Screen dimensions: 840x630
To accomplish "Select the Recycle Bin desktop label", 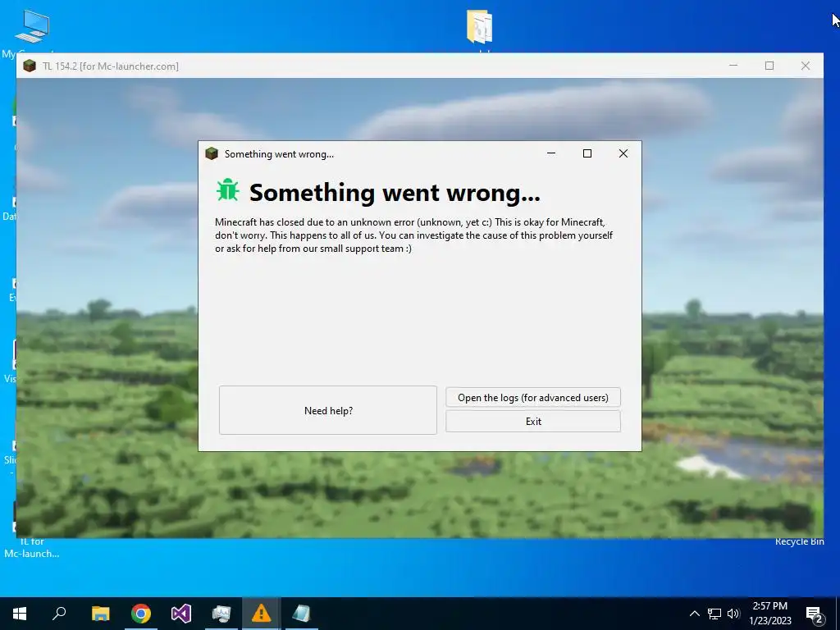I will pos(799,541).
